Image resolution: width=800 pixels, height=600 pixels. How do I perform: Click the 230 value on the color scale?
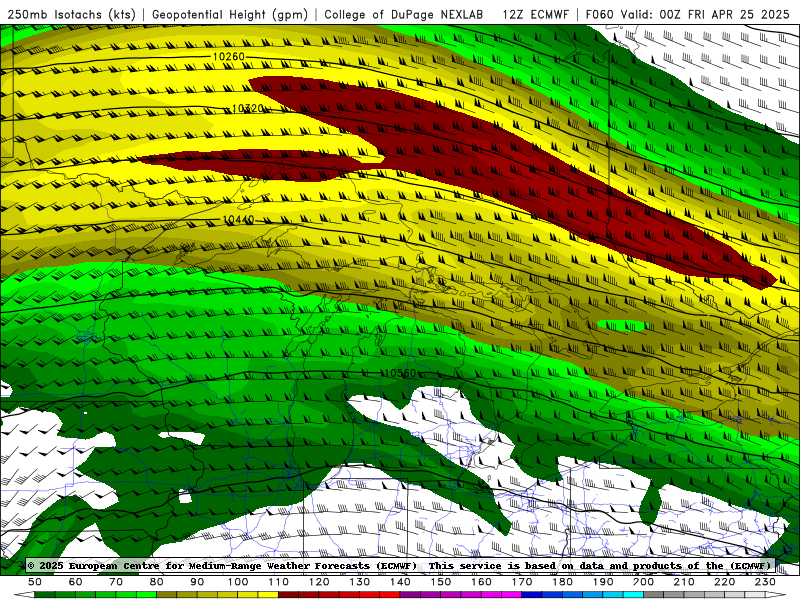click(766, 582)
